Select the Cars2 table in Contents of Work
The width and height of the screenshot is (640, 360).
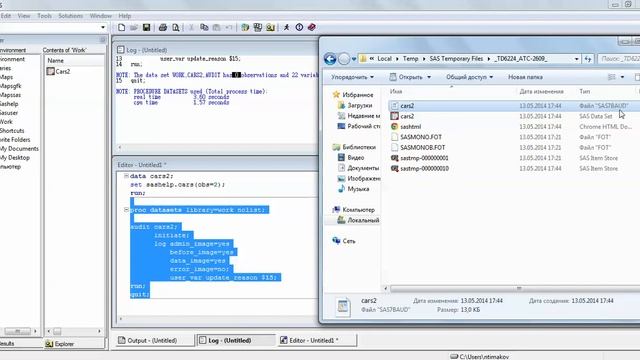tap(58, 71)
